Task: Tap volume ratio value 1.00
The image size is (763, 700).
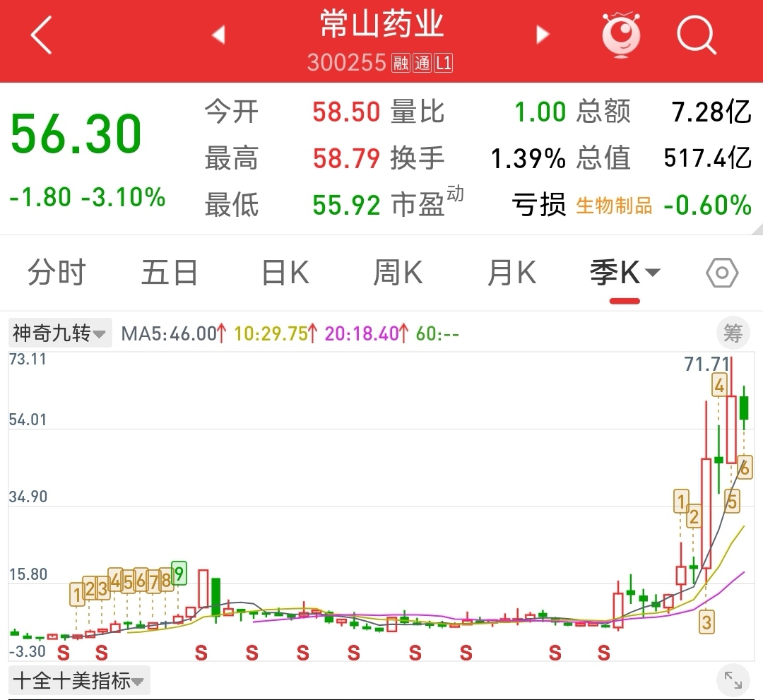Action: [540, 112]
